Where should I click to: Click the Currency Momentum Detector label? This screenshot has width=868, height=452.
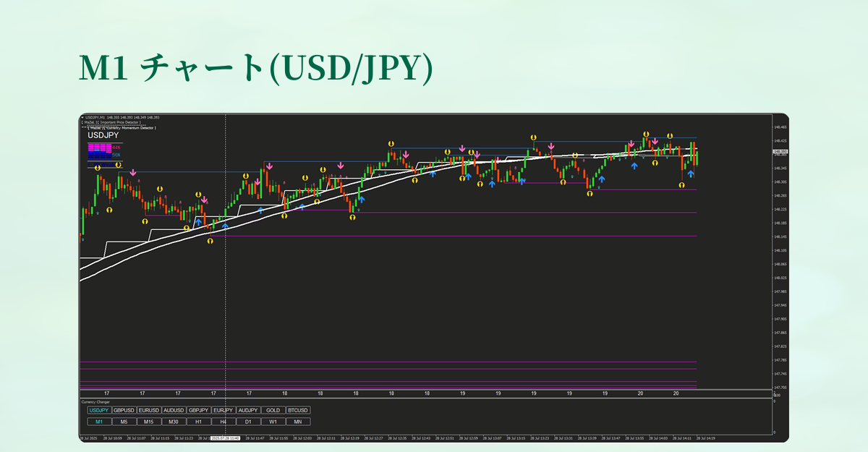(122, 127)
